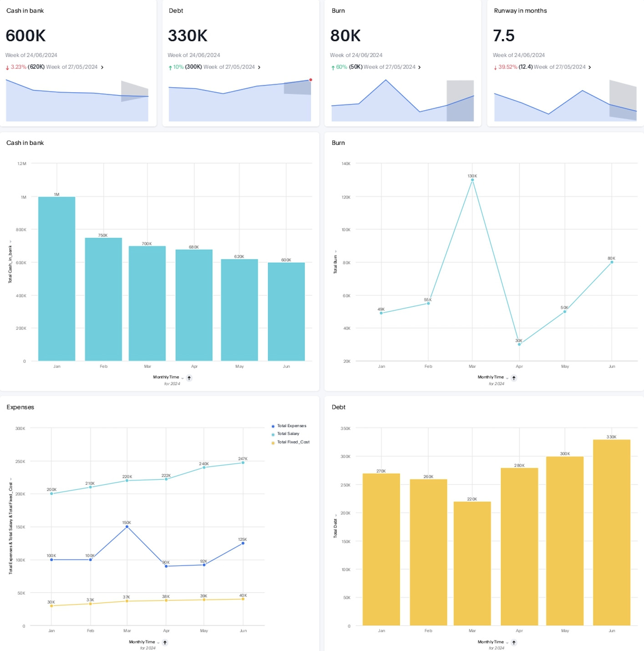The height and width of the screenshot is (651, 644).
Task: Click the 60% increase on Burn card
Action: point(339,67)
